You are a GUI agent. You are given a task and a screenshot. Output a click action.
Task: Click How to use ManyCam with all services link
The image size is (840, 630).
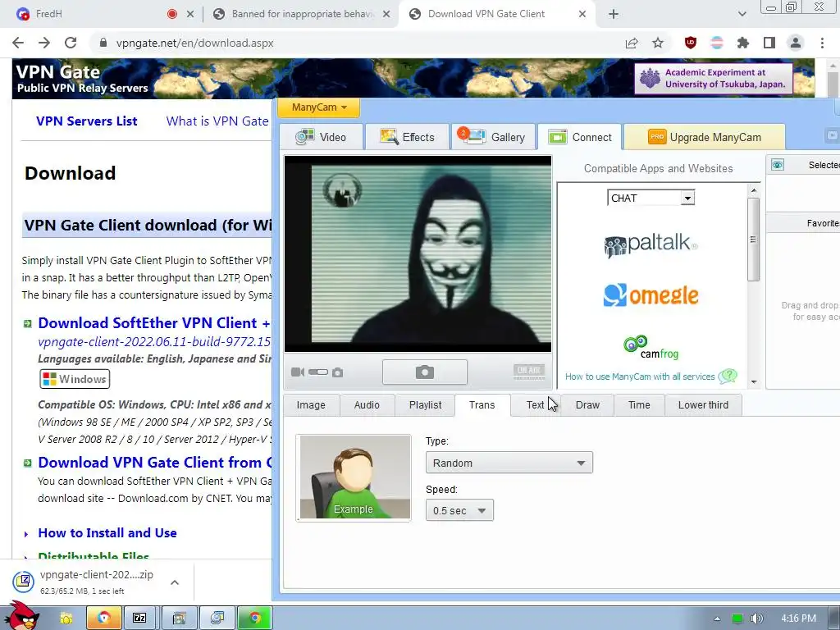click(x=640, y=377)
